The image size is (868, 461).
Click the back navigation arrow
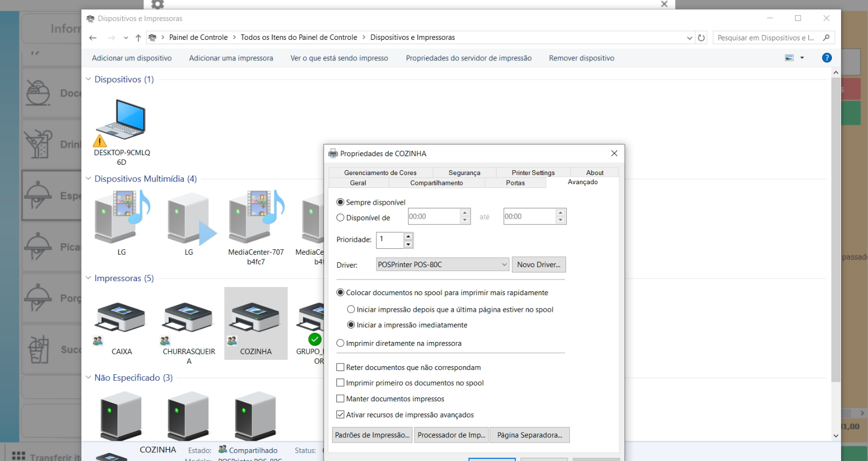click(93, 38)
